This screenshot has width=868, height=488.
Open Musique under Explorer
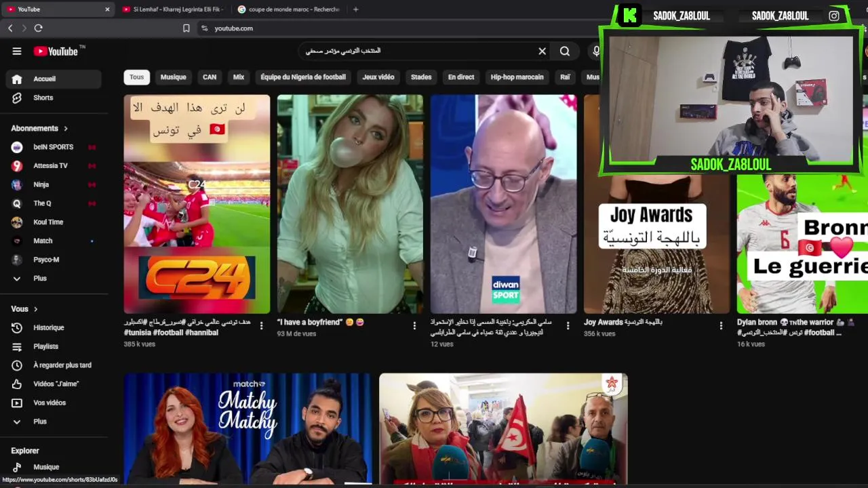[54, 467]
